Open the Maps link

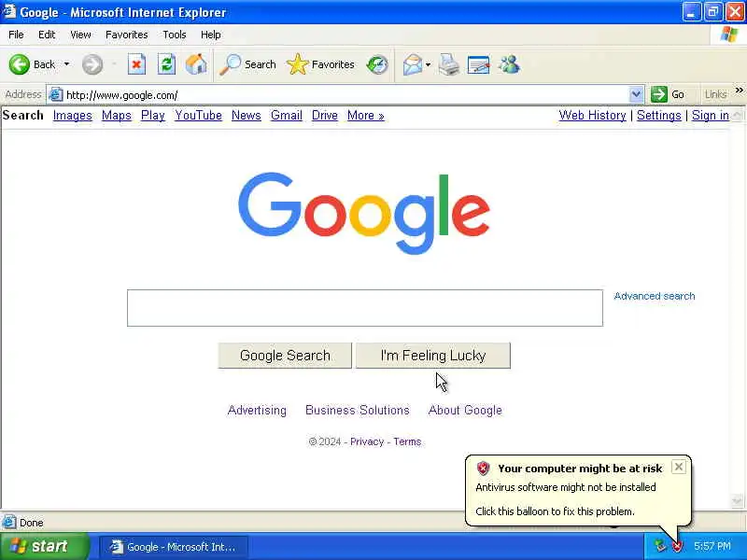pos(117,115)
